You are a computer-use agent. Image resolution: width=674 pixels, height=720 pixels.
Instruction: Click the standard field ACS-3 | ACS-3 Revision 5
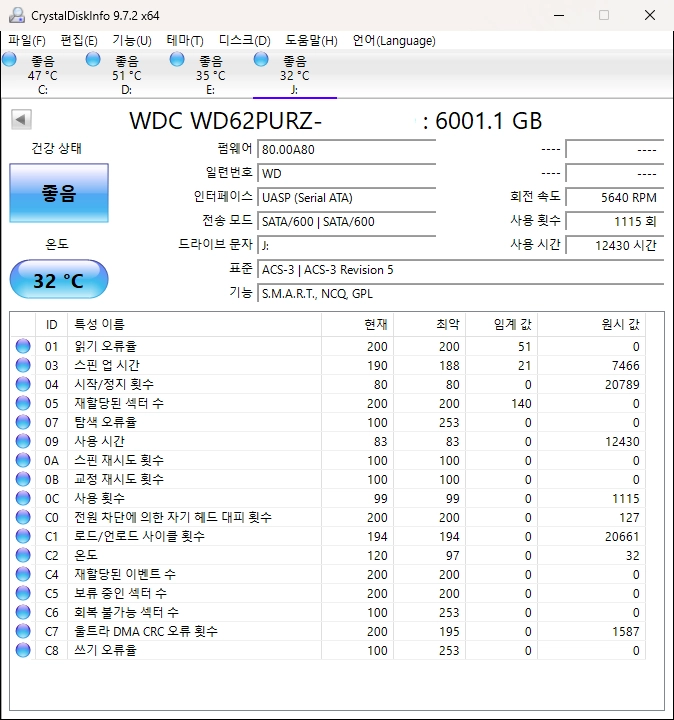[461, 270]
